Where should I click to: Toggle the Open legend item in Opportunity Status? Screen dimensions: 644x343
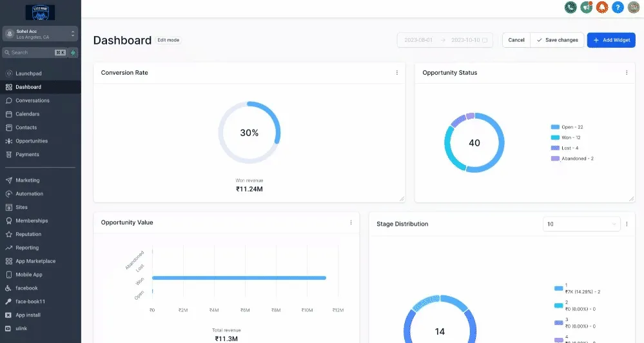(x=567, y=127)
